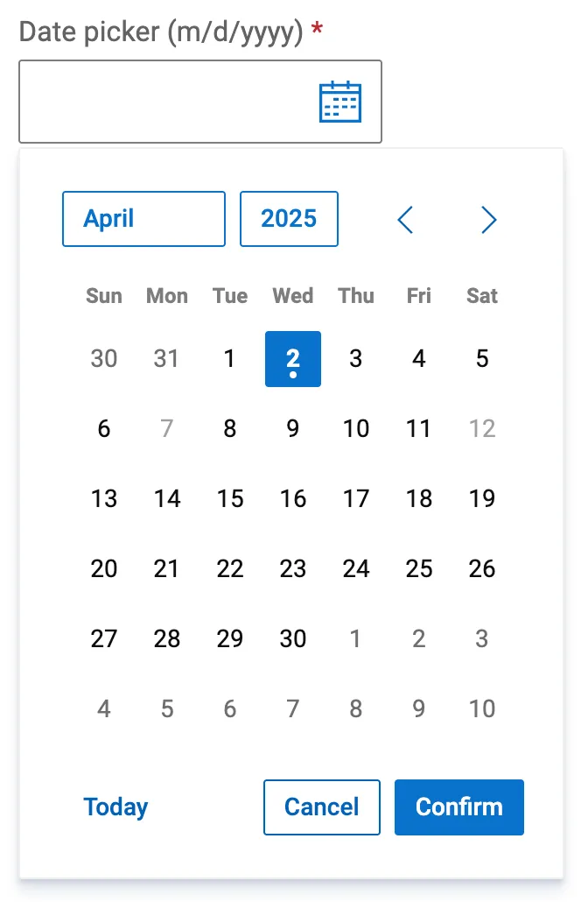Viewport: 588px width, 902px height.
Task: Choose April 1 in the Tuesday column
Action: tap(230, 359)
